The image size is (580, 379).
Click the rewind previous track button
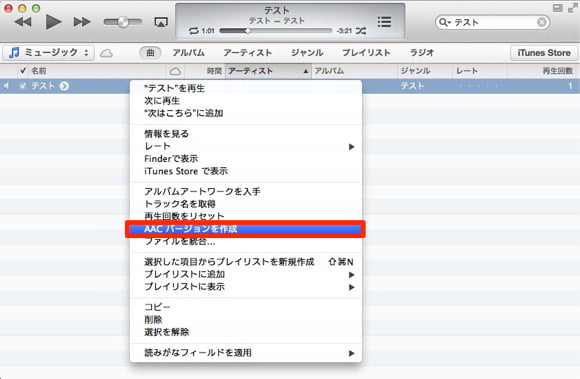[x=23, y=22]
